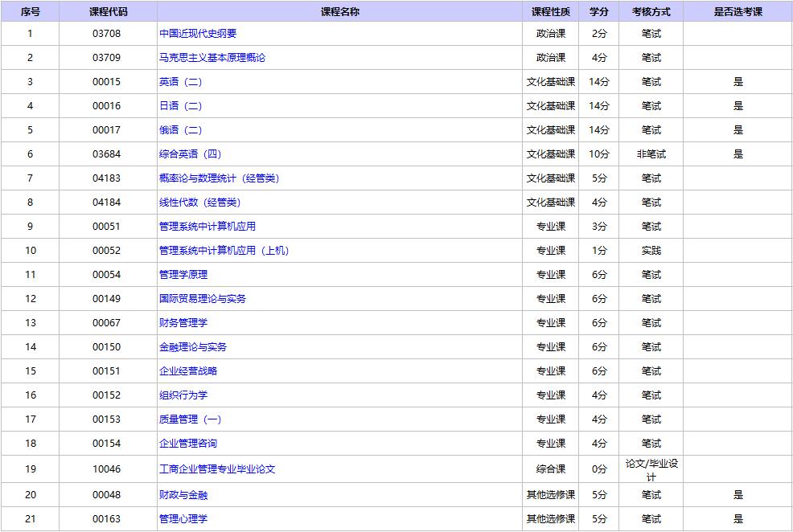The width and height of the screenshot is (793, 532).
Task: Select course code 00154
Action: click(107, 443)
